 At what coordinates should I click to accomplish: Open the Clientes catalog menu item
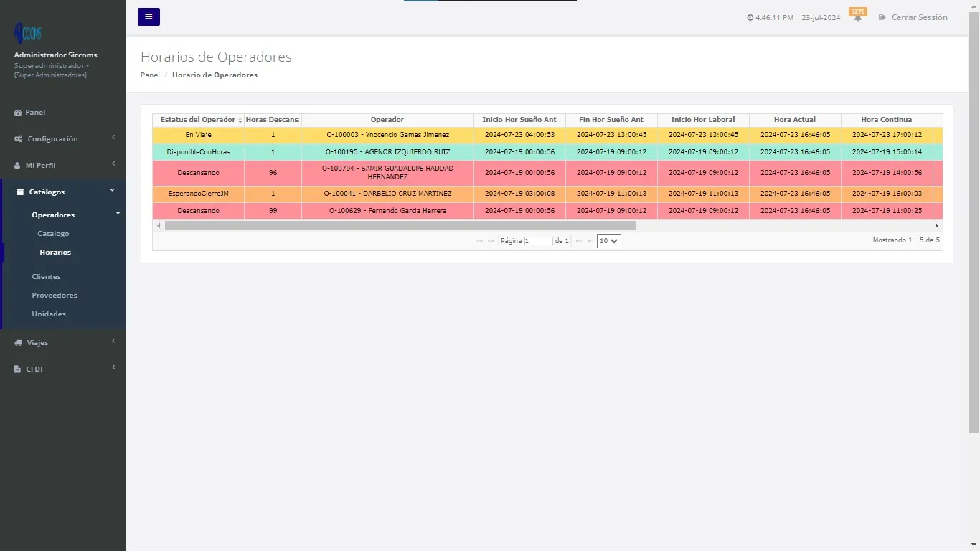click(46, 276)
